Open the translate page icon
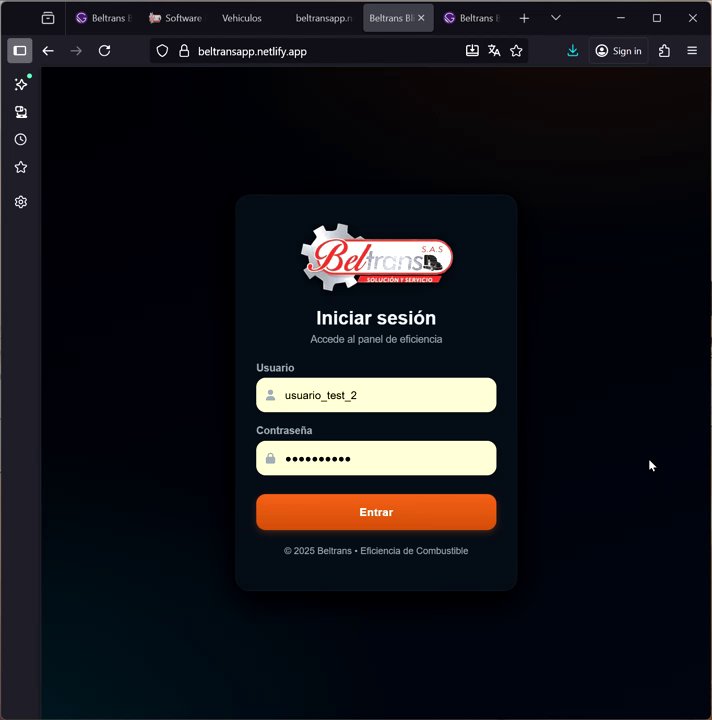Screen dimensions: 712x720 point(494,51)
